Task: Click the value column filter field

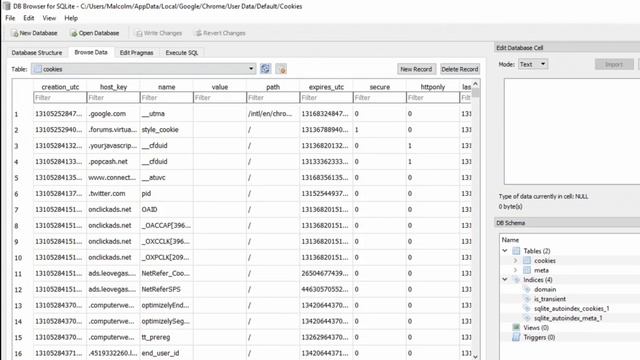Action: (x=220, y=98)
